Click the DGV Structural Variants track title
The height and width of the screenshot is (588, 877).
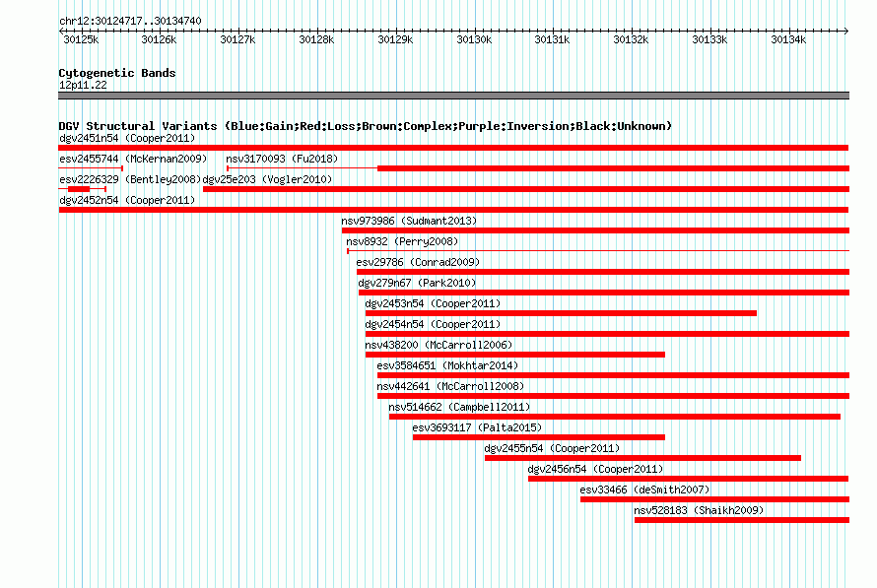tap(366, 126)
